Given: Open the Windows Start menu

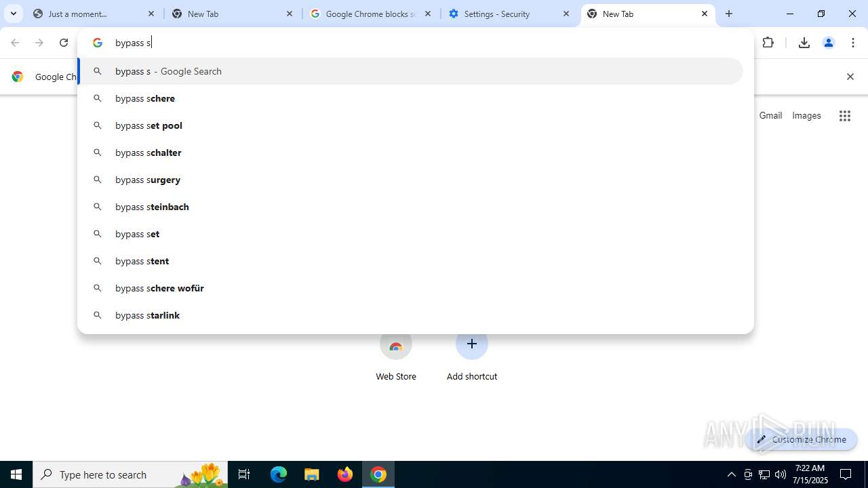Looking at the screenshot, I should pyautogui.click(x=16, y=474).
